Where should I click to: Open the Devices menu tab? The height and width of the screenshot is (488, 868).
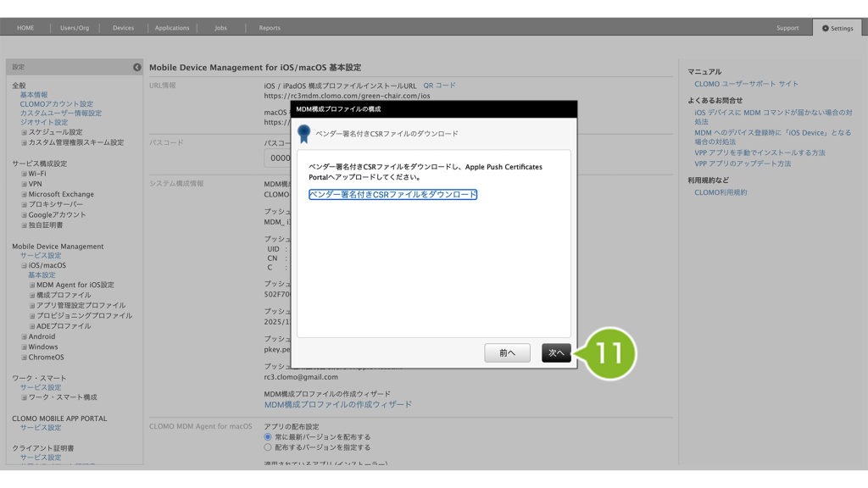coord(123,28)
